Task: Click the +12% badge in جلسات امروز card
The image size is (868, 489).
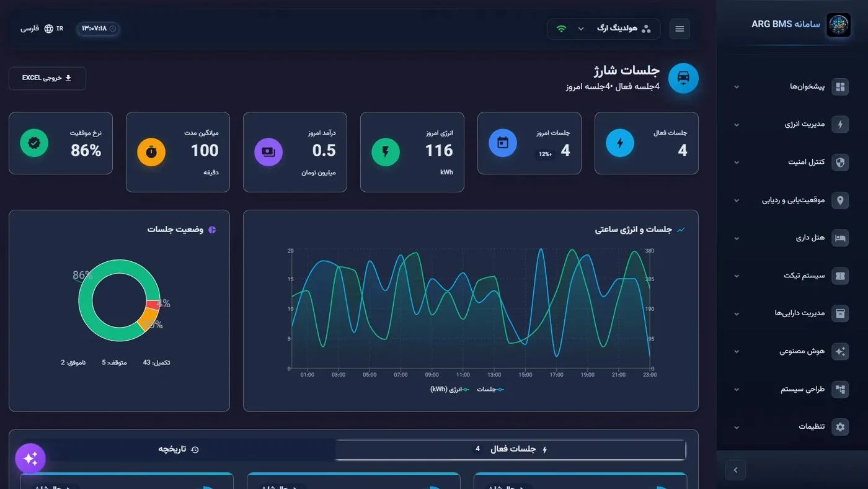Action: (x=546, y=154)
